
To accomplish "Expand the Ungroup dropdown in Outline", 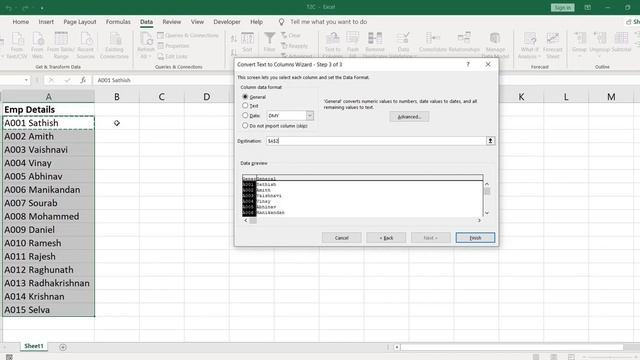I will tap(599, 56).
